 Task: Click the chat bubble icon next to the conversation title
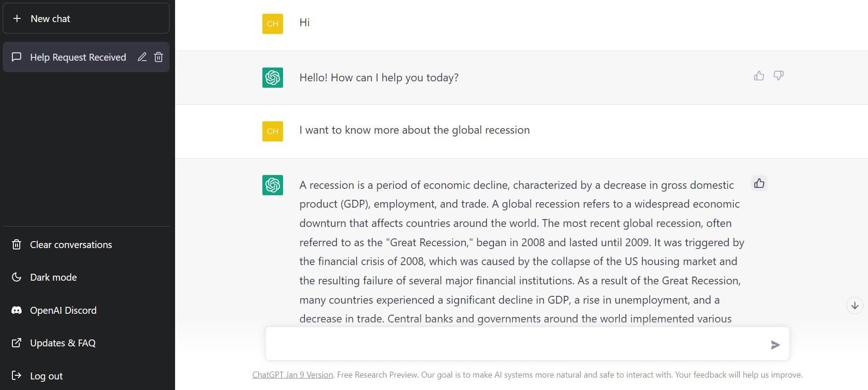pos(17,57)
